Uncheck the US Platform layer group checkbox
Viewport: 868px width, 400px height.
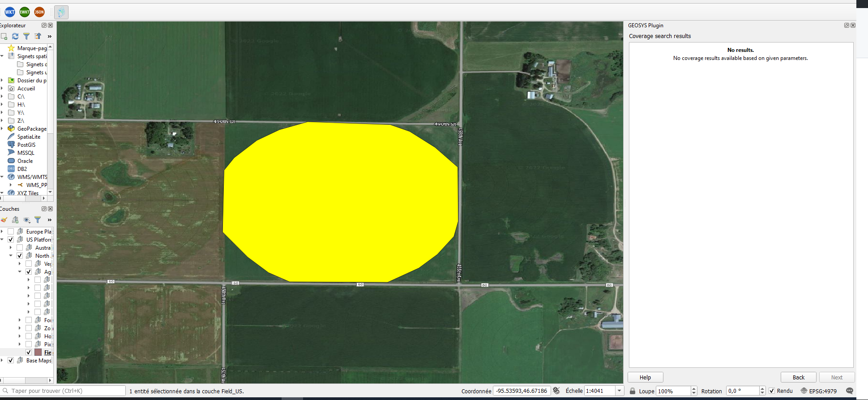click(x=11, y=239)
